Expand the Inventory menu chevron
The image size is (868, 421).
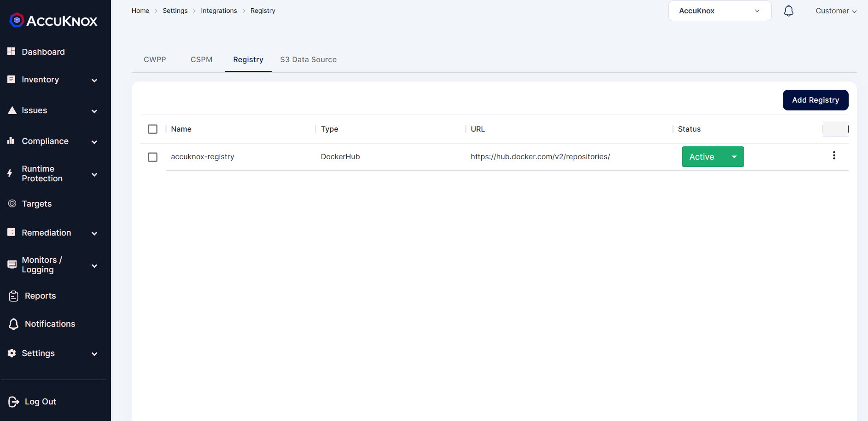[x=94, y=81]
